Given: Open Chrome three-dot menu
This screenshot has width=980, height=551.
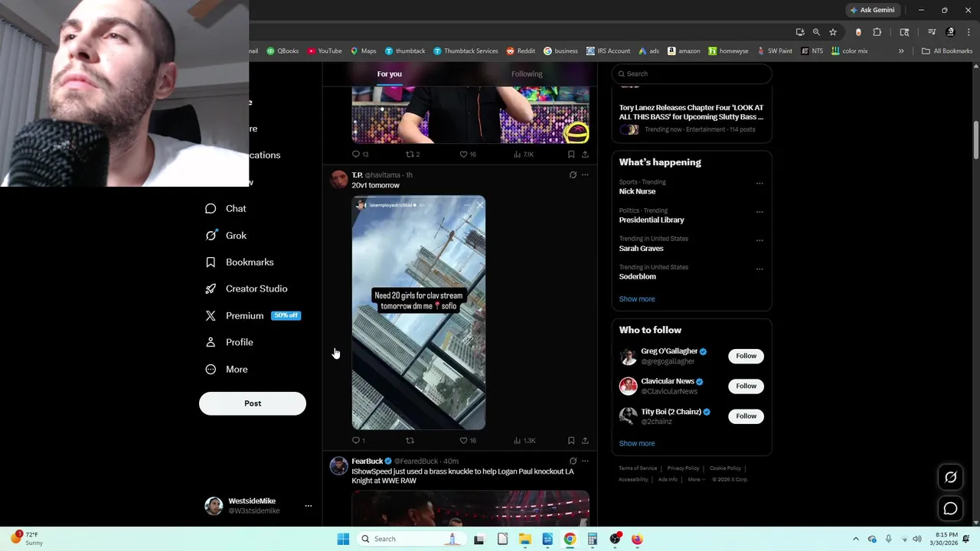Looking at the screenshot, I should 969,32.
